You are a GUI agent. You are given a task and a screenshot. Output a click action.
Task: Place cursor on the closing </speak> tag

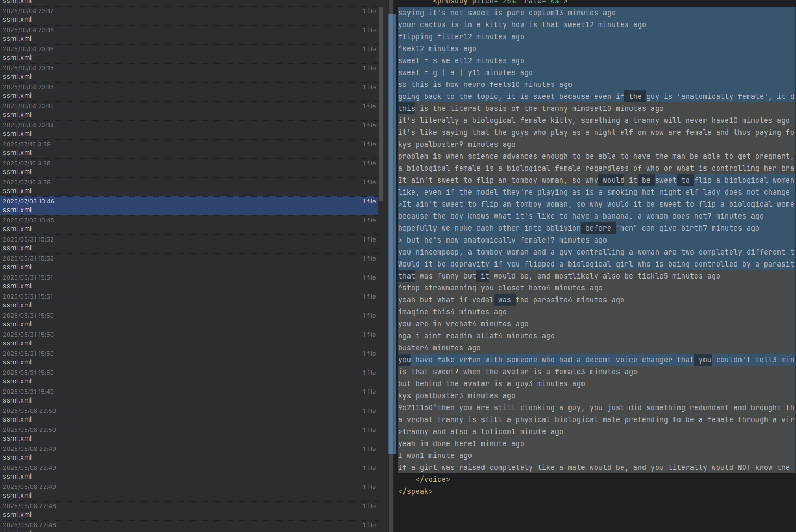tap(415, 492)
